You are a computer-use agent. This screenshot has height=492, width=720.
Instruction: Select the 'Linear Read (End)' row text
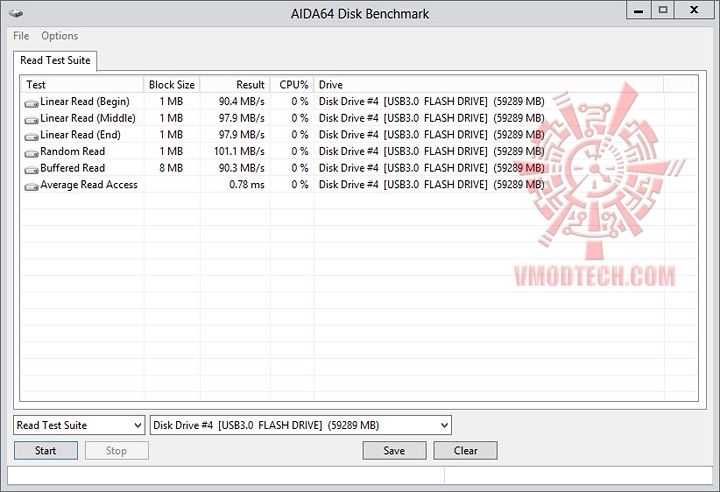coord(80,135)
